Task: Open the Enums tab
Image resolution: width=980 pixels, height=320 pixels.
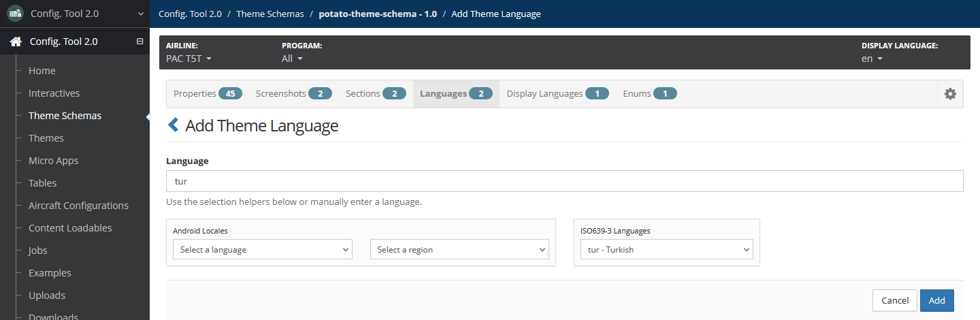Action: (650, 94)
